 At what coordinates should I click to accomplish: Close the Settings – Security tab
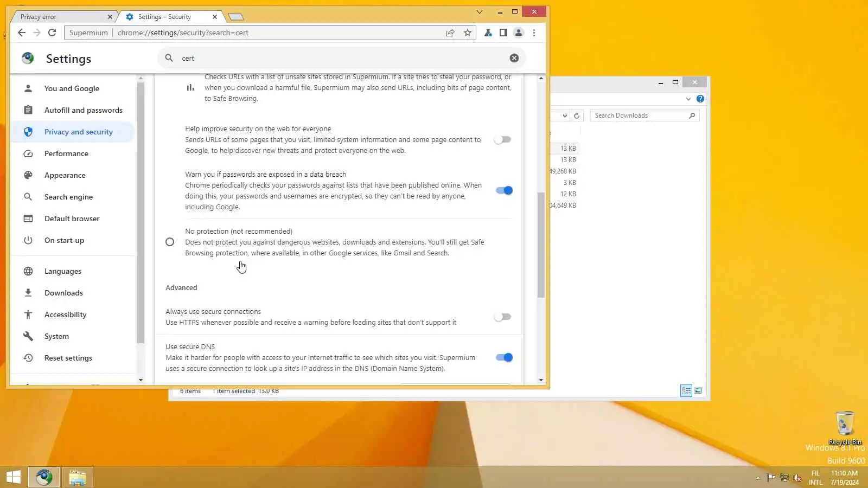pos(215,17)
